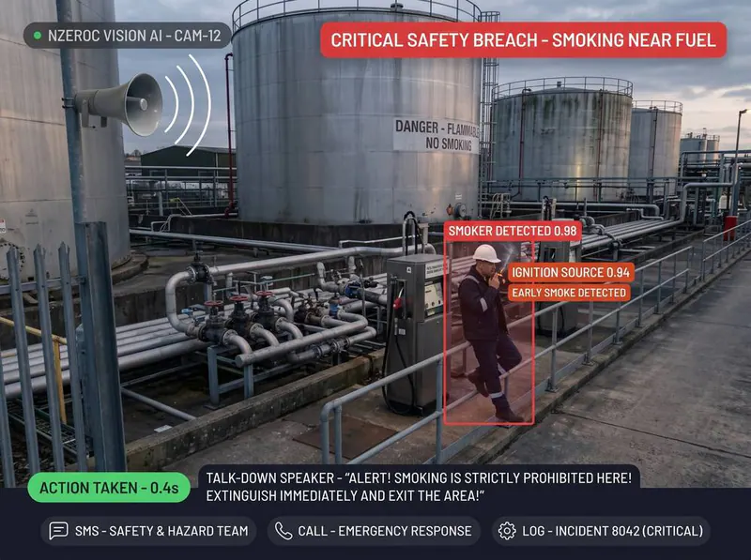Select the NZEROC Vision AI - CAM-12 label

(x=128, y=36)
